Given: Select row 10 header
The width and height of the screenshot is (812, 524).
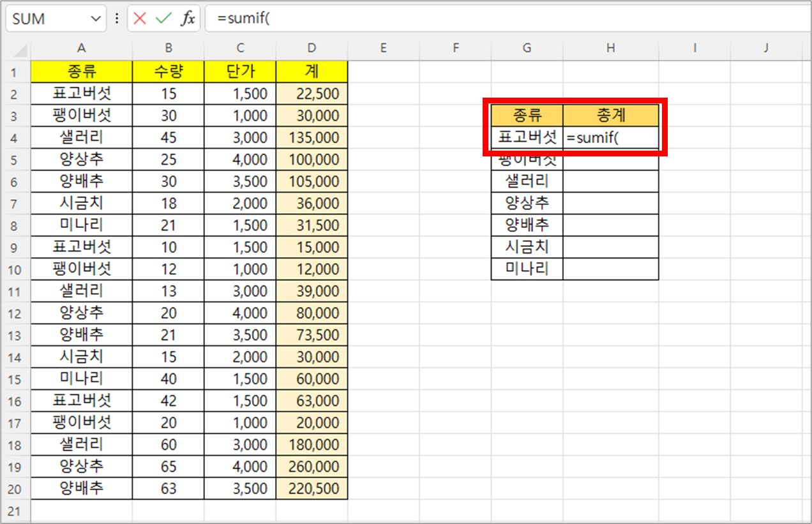Looking at the screenshot, I should [x=16, y=269].
